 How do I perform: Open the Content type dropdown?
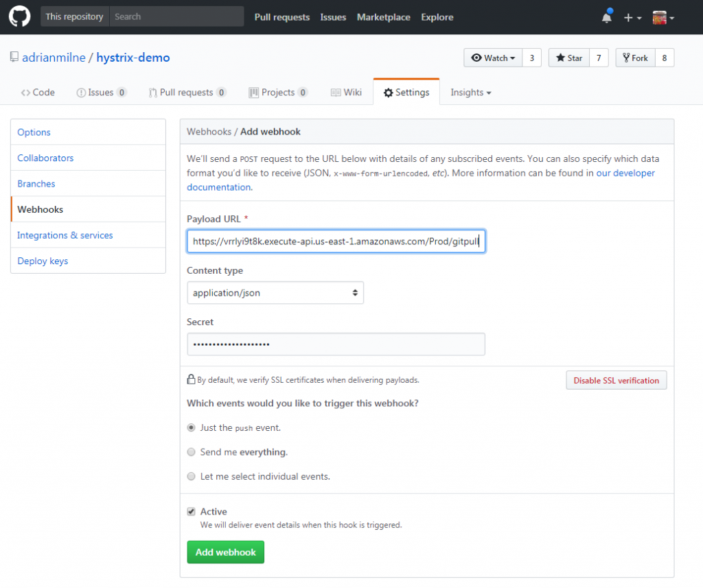coord(275,292)
